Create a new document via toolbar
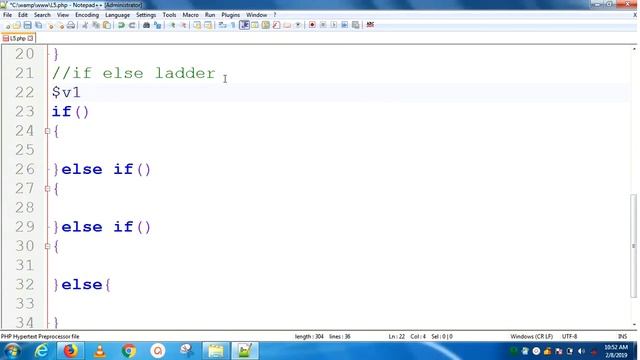 [x=7, y=25]
